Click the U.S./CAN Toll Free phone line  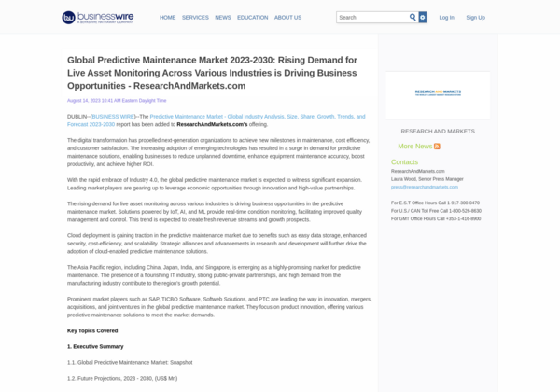pyautogui.click(x=436, y=211)
